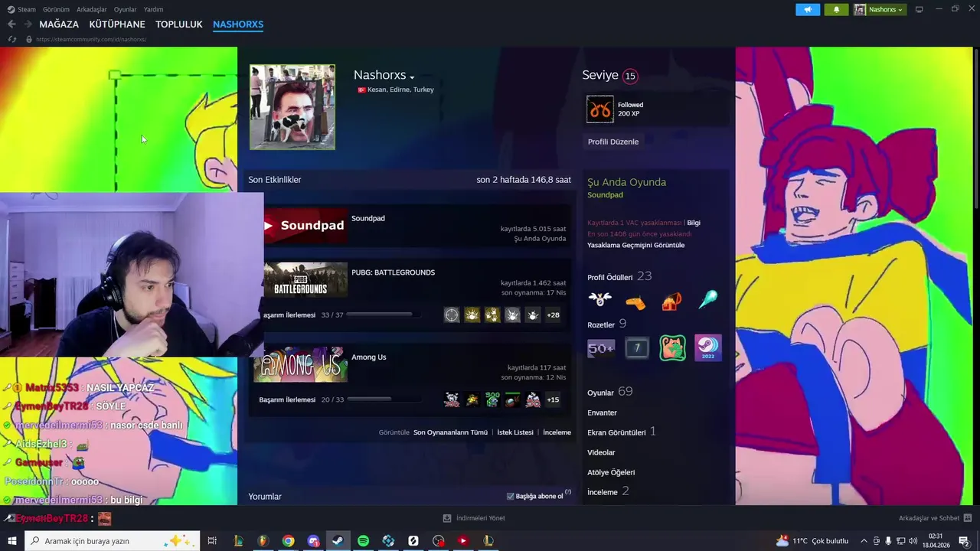Click the Among Us title link
Image resolution: width=980 pixels, height=551 pixels.
(369, 357)
